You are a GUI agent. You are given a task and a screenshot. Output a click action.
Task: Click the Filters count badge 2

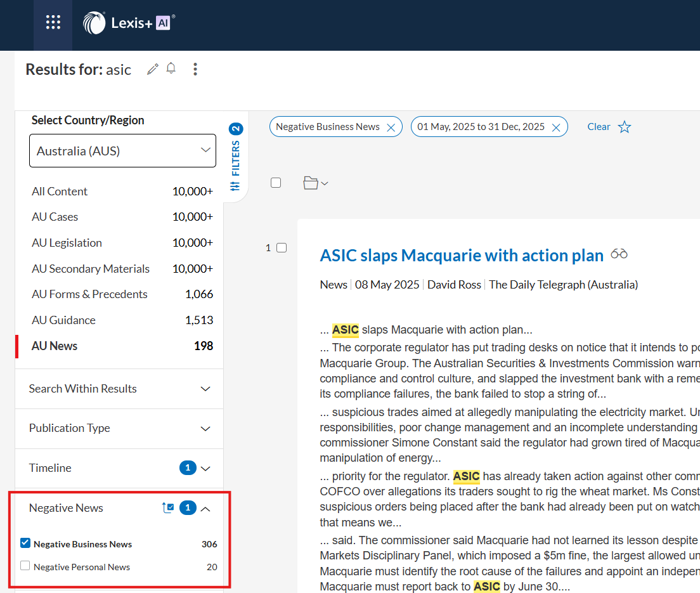236,129
